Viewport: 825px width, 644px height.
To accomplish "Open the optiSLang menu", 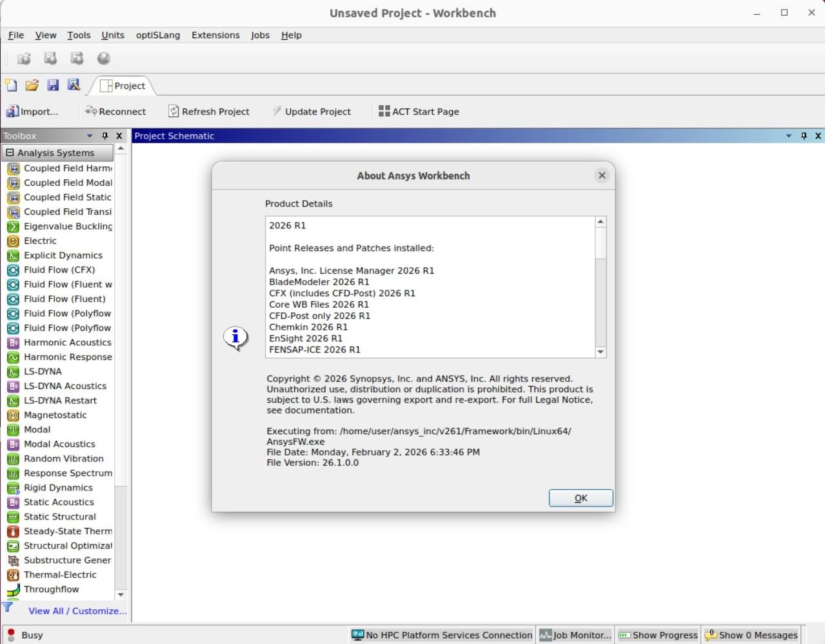I will [x=158, y=35].
